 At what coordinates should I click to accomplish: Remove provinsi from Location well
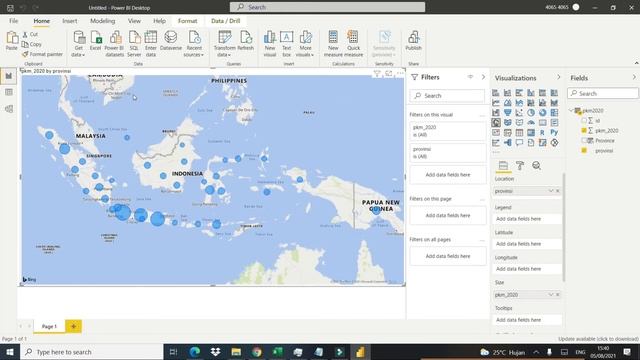[558, 191]
